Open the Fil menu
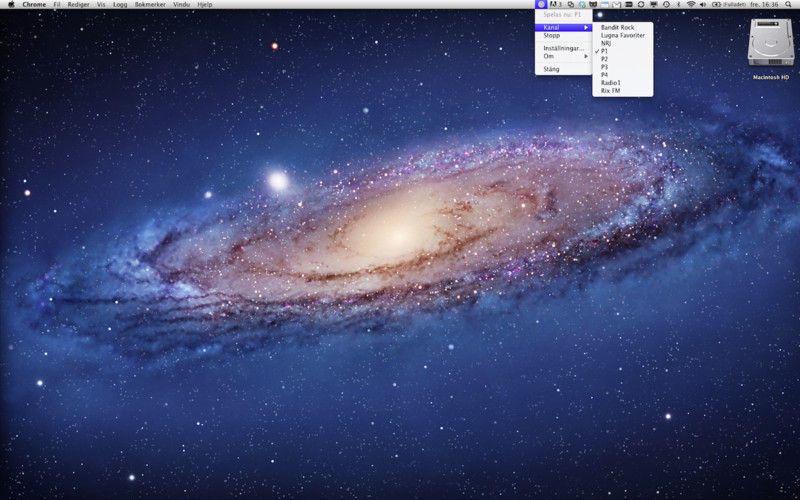 (57, 4)
